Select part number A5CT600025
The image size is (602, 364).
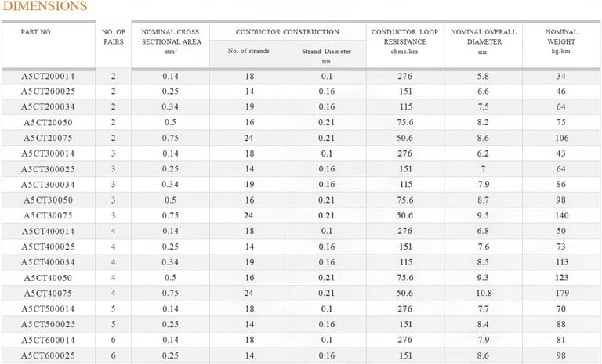tap(48, 355)
